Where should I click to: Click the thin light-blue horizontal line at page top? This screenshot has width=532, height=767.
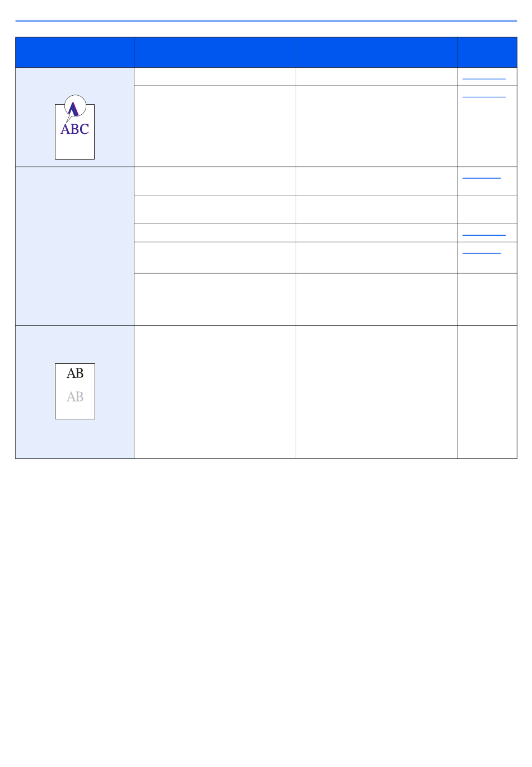pos(266,21)
